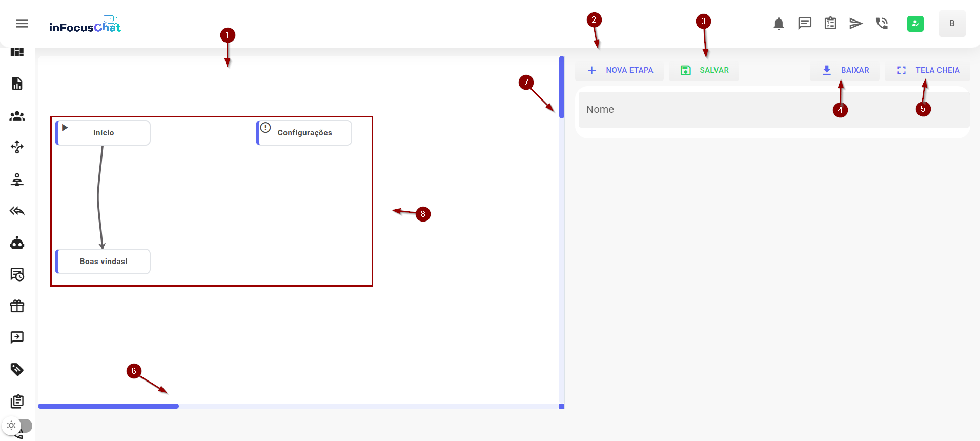This screenshot has height=441, width=980.
Task: Click the Nova Etapa button
Action: 619,70
